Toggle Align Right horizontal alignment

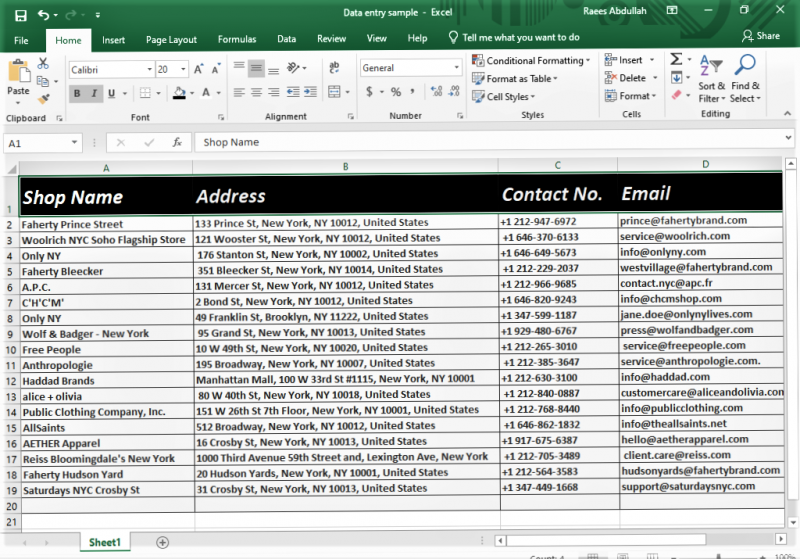[273, 92]
